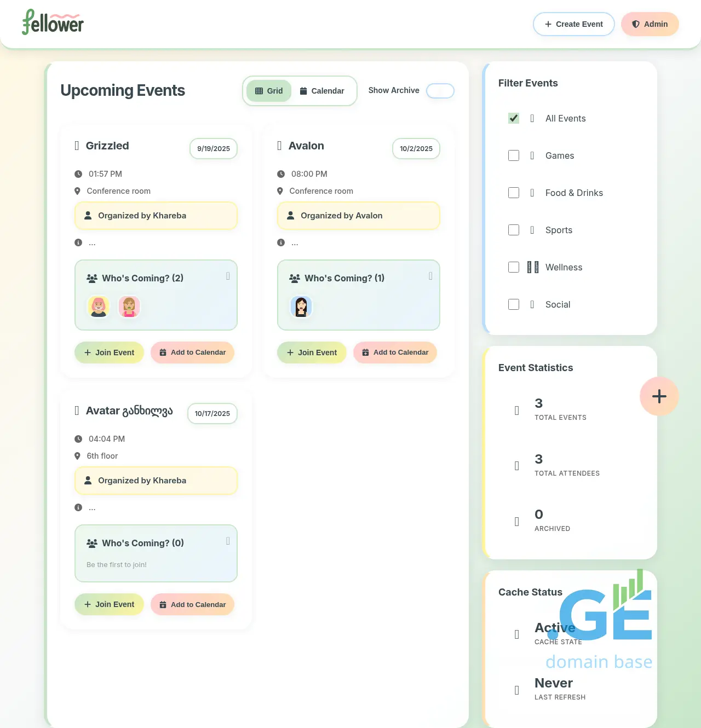Check the Wellness filter checkbox
The width and height of the screenshot is (701, 728).
click(x=514, y=267)
